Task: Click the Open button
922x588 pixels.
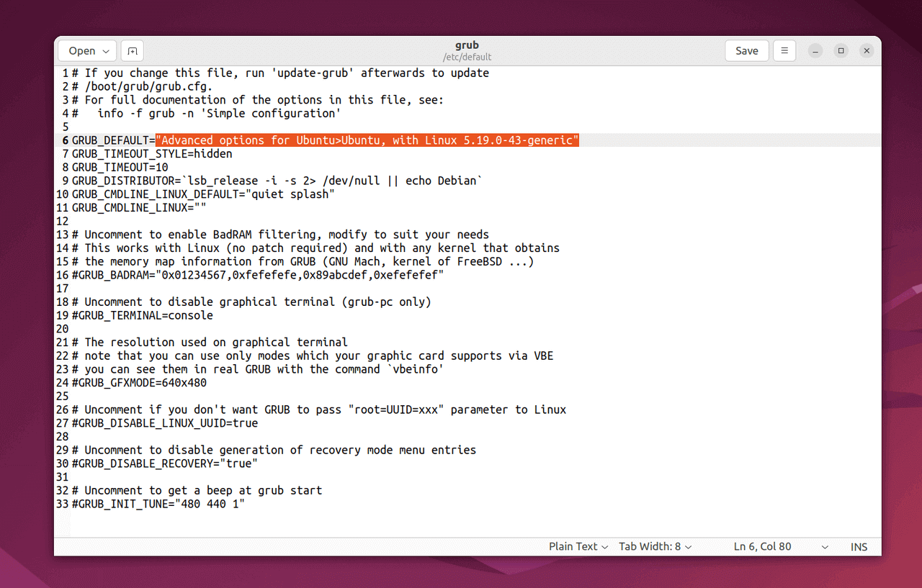Action: tap(89, 51)
